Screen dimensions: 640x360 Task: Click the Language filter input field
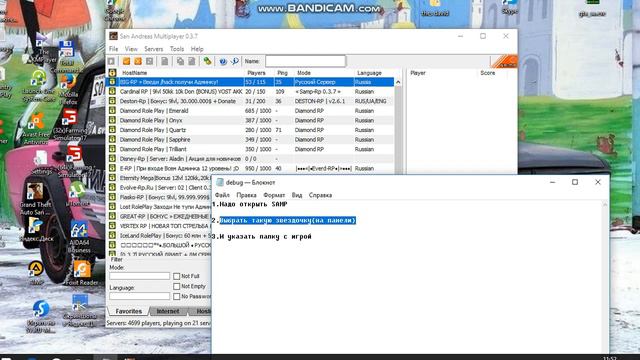(139, 296)
